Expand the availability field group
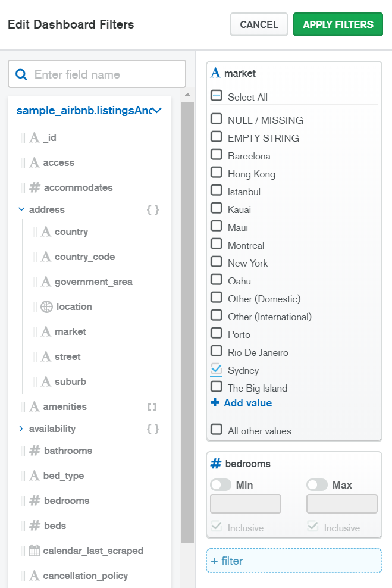392x588 pixels. [21, 429]
